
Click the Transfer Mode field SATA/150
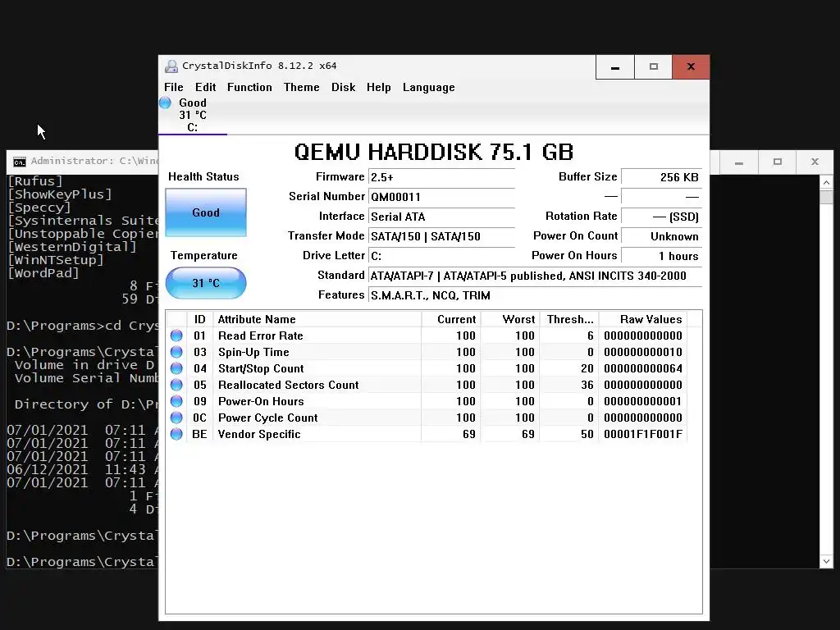(x=441, y=236)
